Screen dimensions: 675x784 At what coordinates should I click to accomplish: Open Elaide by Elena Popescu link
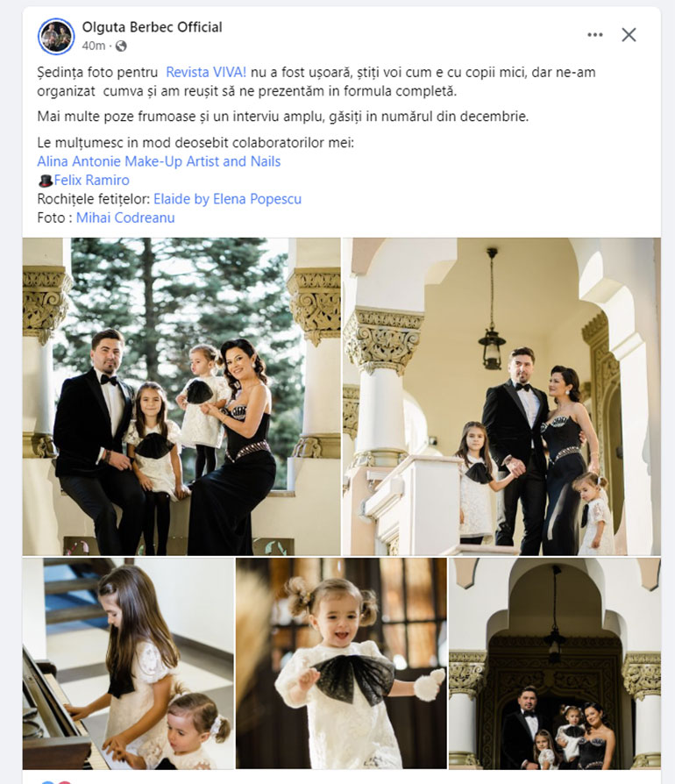pos(227,199)
